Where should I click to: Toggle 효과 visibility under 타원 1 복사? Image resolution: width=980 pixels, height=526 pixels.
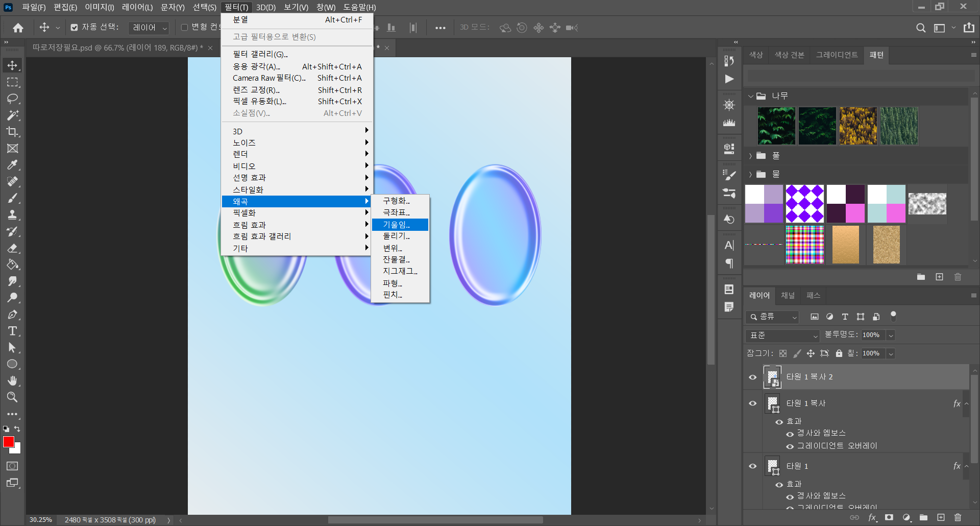point(779,422)
